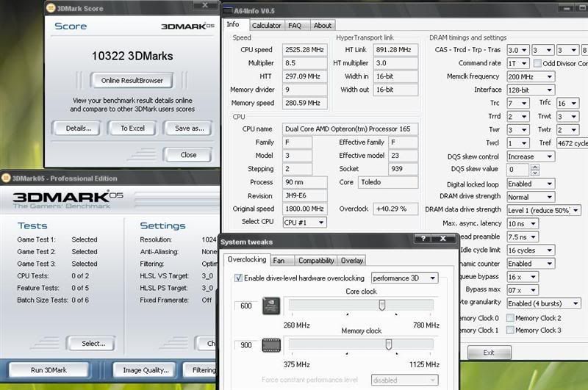The width and height of the screenshot is (588, 390).
Task: Toggle the Memory Clock 2 checkbox
Action: [510, 318]
